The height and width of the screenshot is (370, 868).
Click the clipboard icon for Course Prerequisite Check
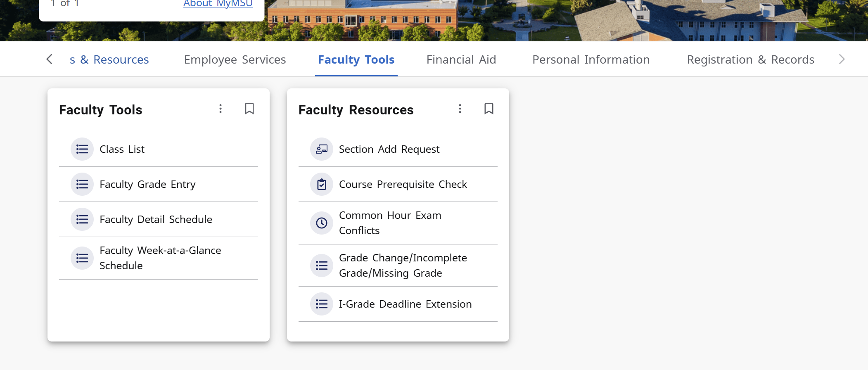(321, 184)
